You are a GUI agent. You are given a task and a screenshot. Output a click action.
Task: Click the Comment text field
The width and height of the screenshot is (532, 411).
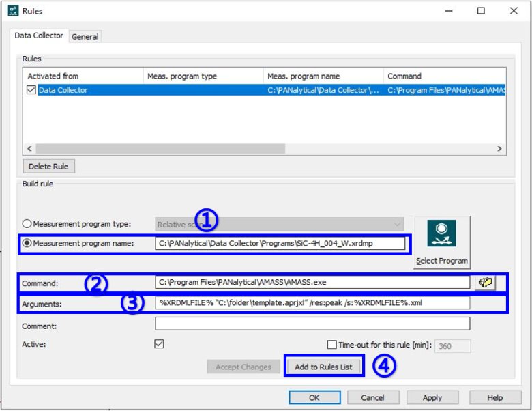pos(312,324)
